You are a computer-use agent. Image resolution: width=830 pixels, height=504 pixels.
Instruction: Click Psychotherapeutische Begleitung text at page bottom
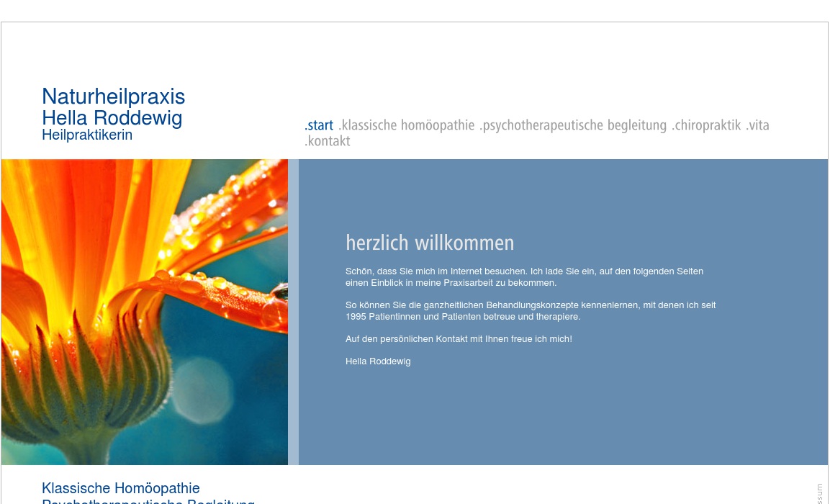click(x=148, y=501)
